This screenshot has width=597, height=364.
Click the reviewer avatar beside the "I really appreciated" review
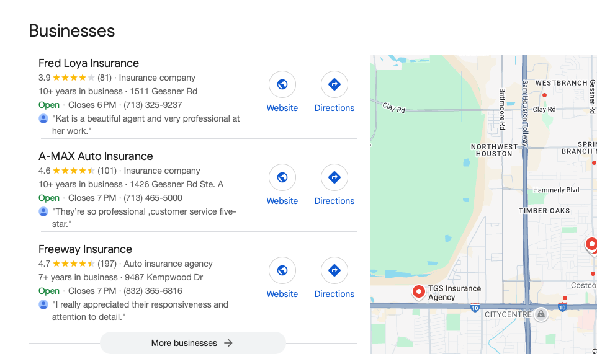(x=43, y=304)
